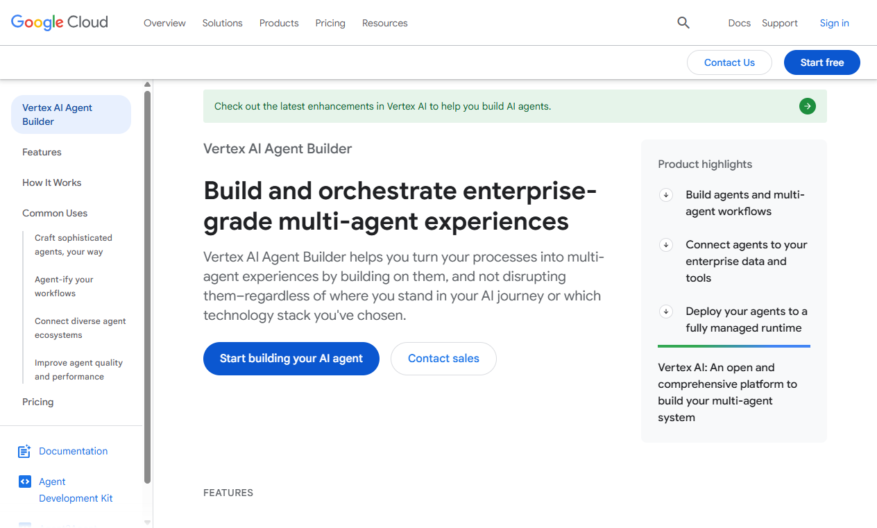Click the Start free button
The image size is (877, 528).
pos(822,63)
